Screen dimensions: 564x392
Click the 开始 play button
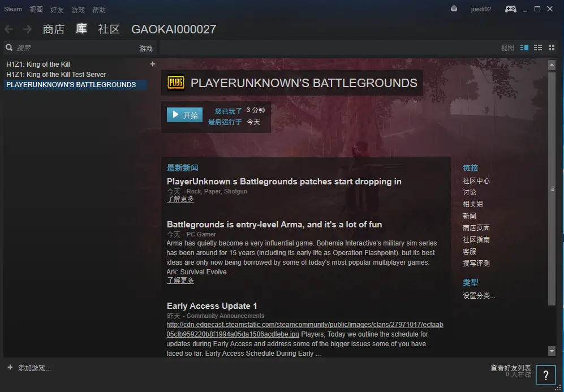click(x=184, y=115)
